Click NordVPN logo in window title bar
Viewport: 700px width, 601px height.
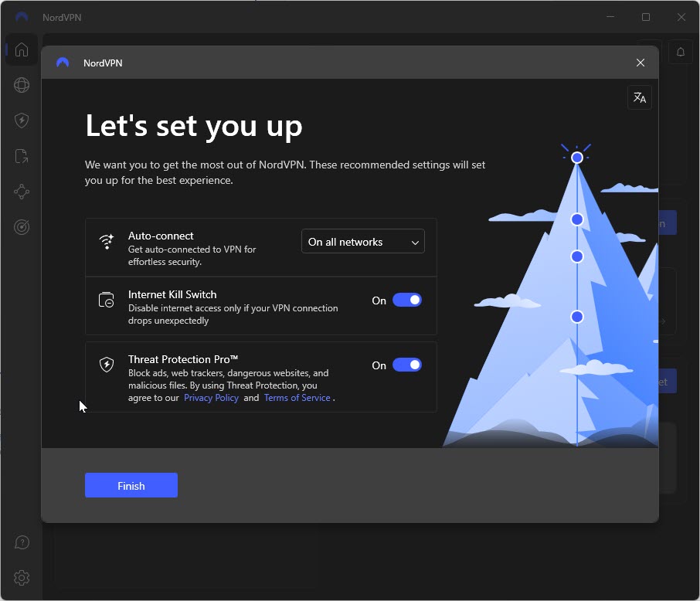tap(22, 17)
